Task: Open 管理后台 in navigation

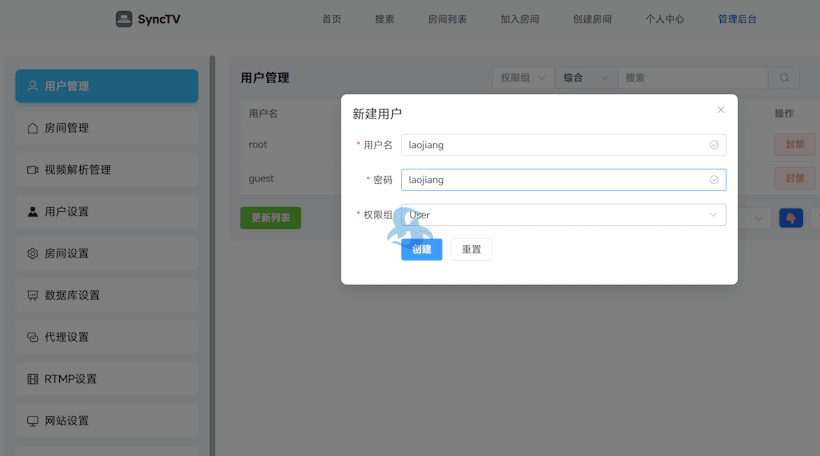Action: (737, 19)
